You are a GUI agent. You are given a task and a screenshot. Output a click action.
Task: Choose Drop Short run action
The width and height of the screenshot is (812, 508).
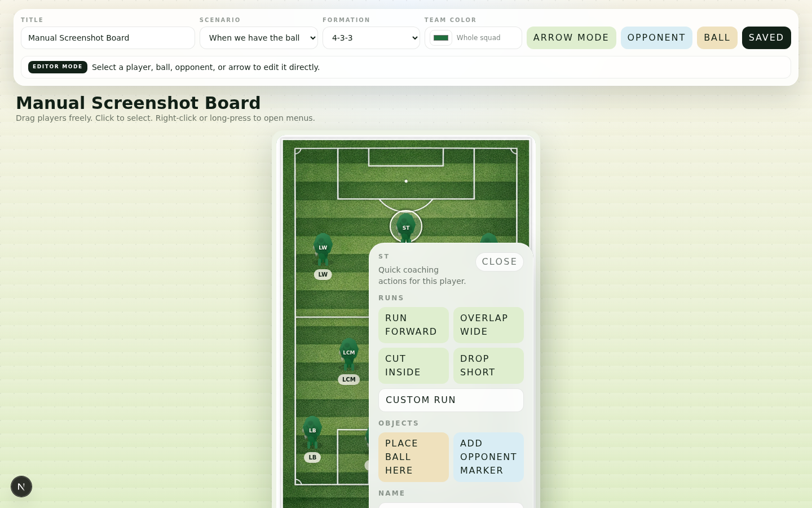click(488, 366)
